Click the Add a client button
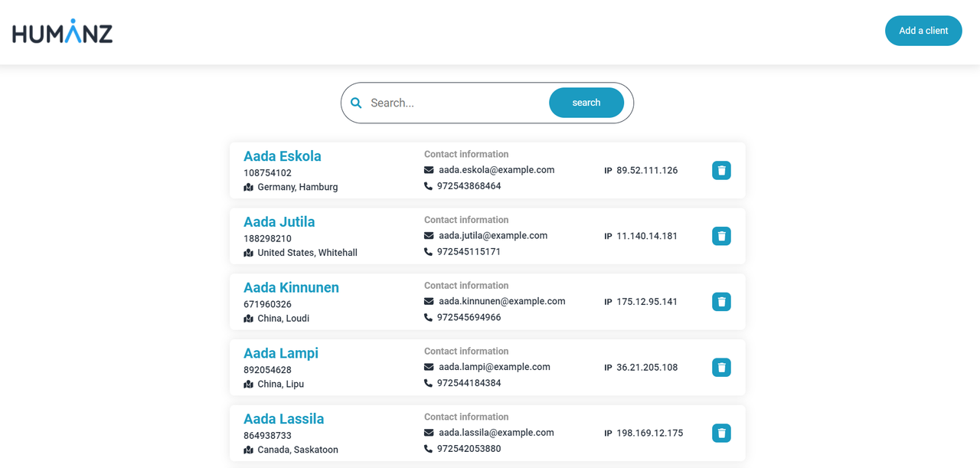This screenshot has width=980, height=468. (923, 31)
